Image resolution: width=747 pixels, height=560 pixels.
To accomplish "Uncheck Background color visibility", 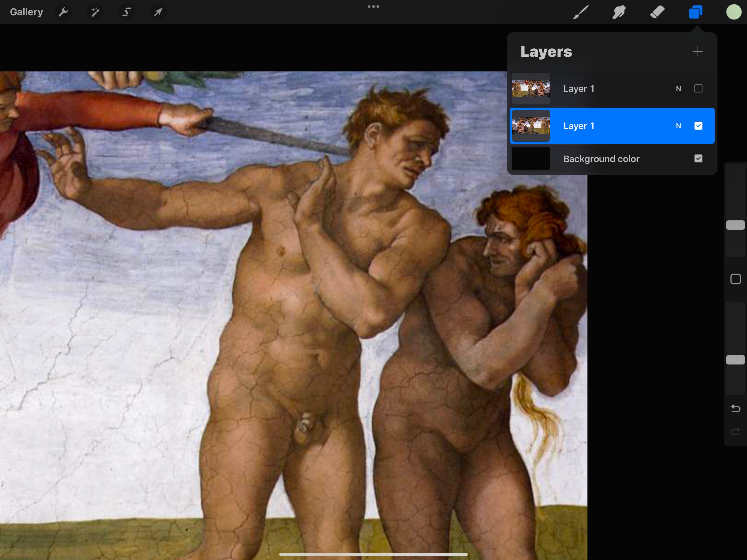I will (x=698, y=158).
